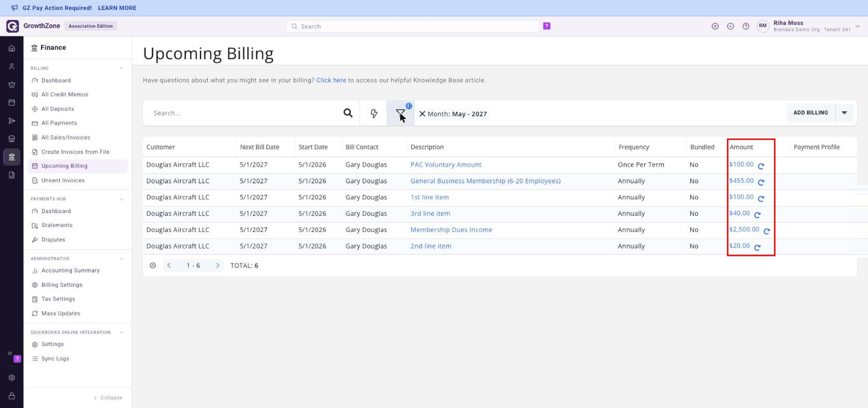Screen dimensions: 868x408
Task: Open Contacts person icon in left rail
Action: pyautogui.click(x=12, y=66)
